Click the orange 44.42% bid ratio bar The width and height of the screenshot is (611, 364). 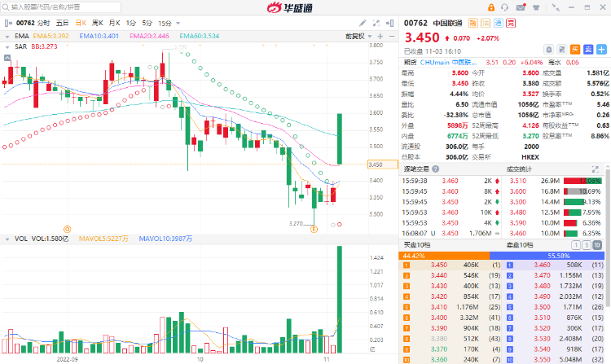pyautogui.click(x=444, y=256)
